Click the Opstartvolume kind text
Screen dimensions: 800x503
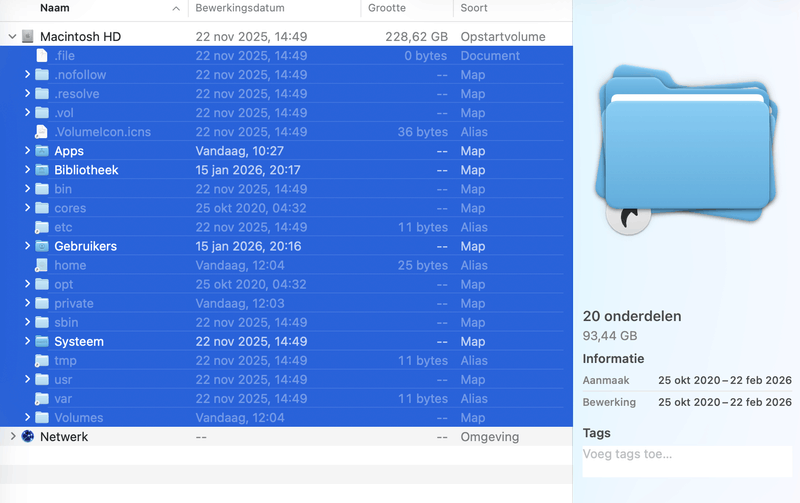(503, 37)
